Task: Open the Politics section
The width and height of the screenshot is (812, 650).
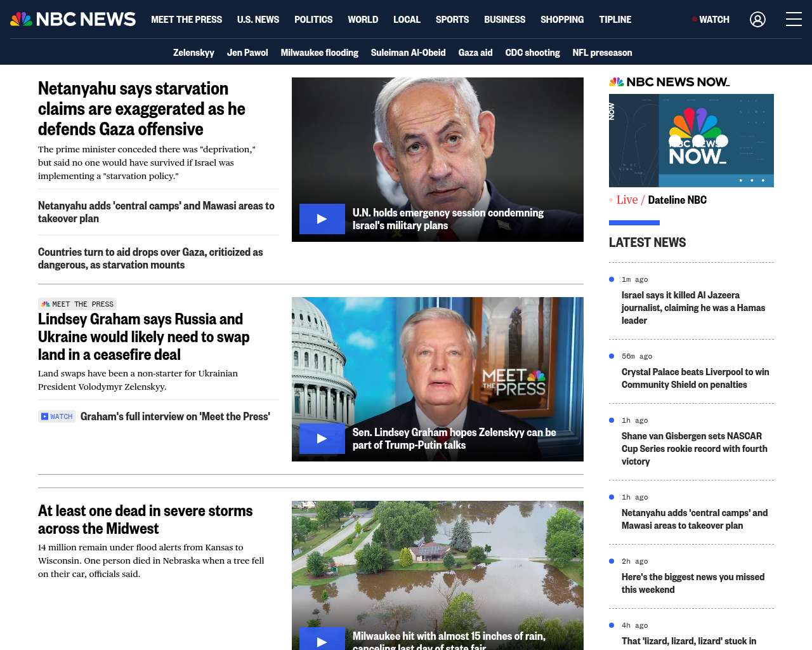Action: (313, 20)
